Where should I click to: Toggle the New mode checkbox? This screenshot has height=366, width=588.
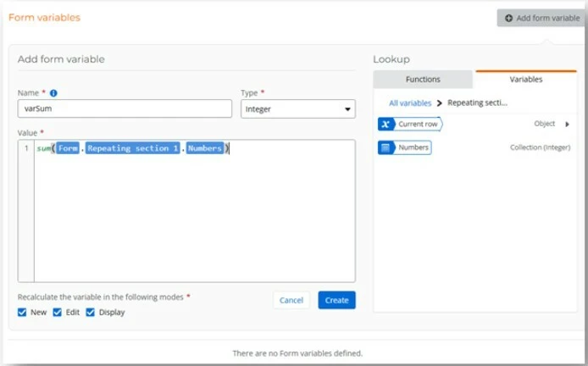pyautogui.click(x=22, y=312)
